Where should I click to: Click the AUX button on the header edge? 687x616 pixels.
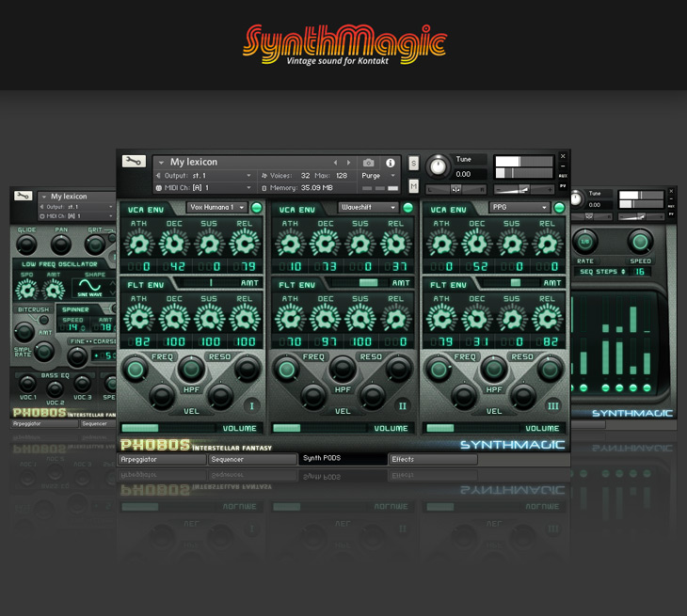click(563, 176)
